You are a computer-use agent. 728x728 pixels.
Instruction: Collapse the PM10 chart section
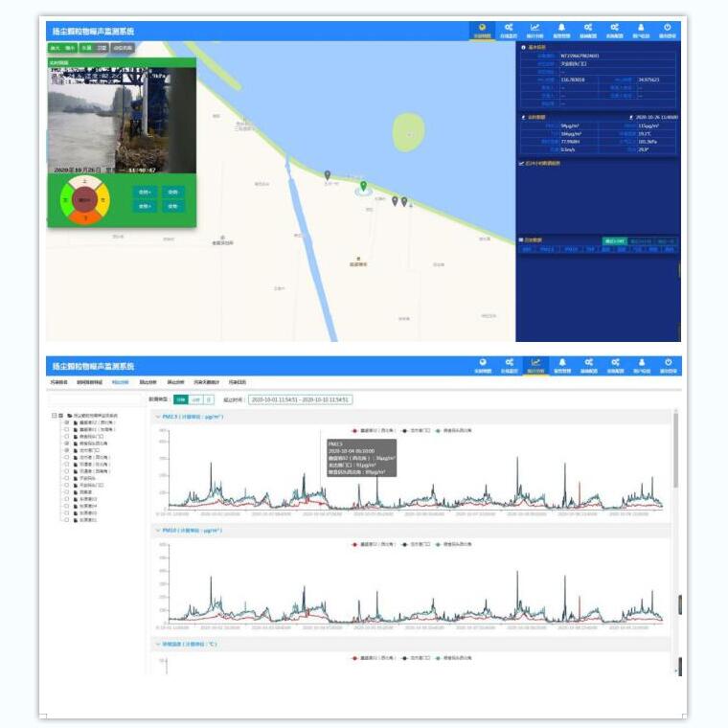click(157, 530)
